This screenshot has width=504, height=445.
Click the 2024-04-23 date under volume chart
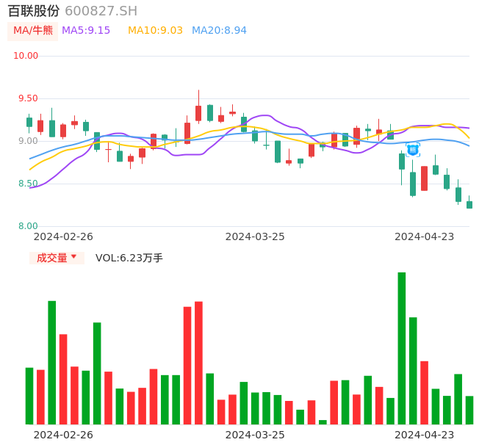[425, 434]
